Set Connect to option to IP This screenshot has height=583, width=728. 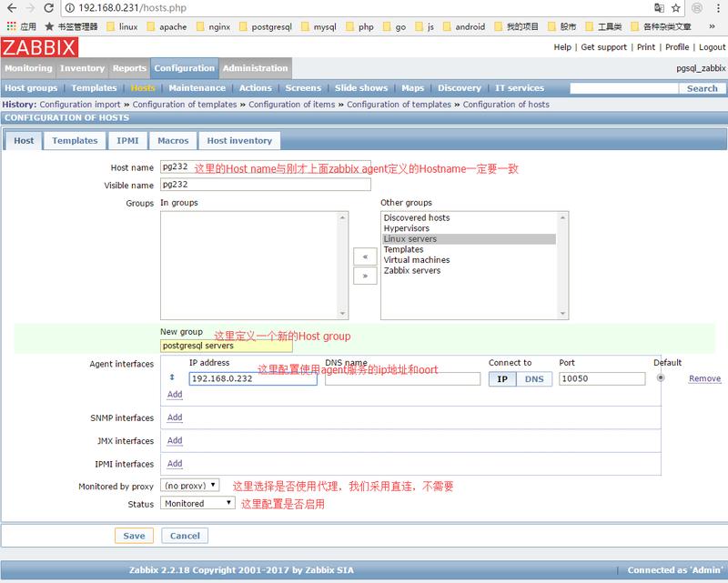(502, 379)
